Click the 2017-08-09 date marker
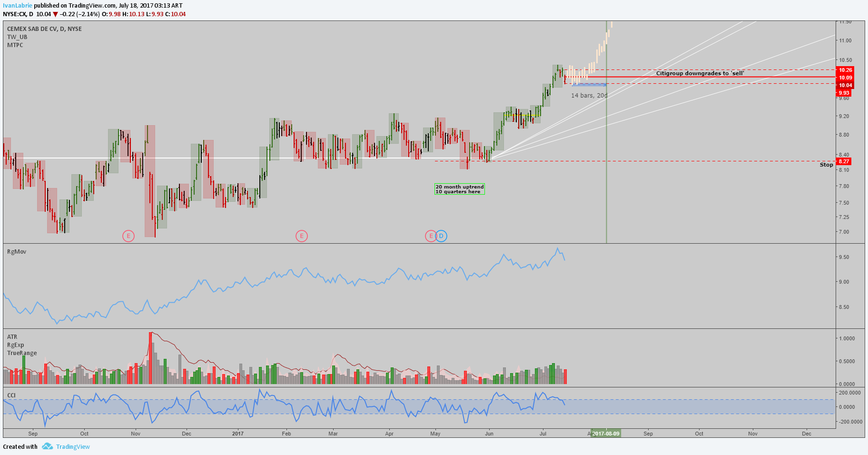 point(606,434)
